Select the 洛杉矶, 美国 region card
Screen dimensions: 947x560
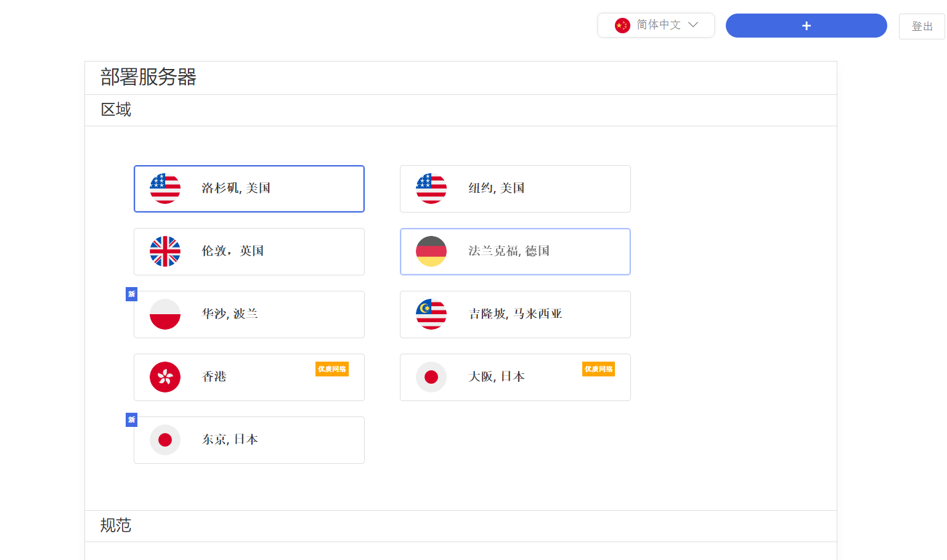[x=249, y=189]
